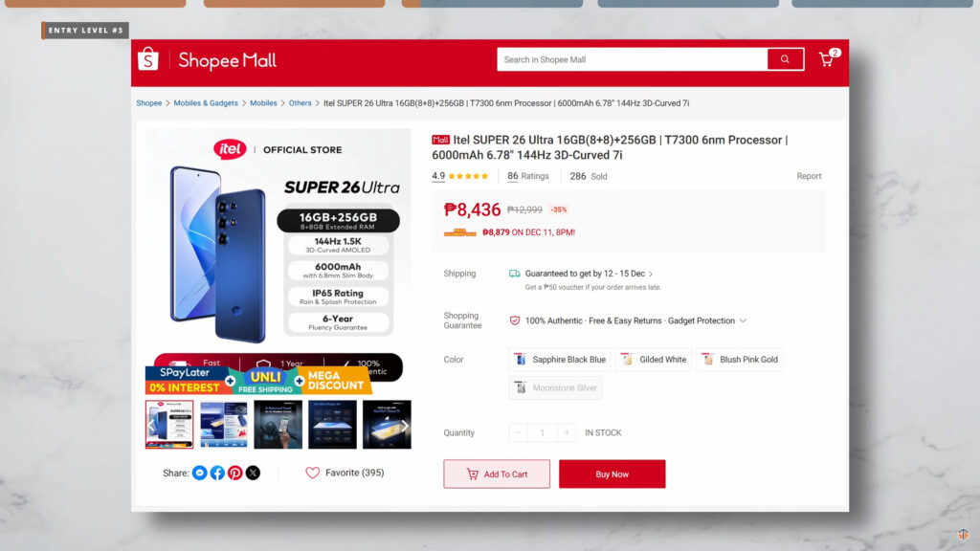Share via Messenger icon
The image size is (980, 551).
pyautogui.click(x=199, y=473)
